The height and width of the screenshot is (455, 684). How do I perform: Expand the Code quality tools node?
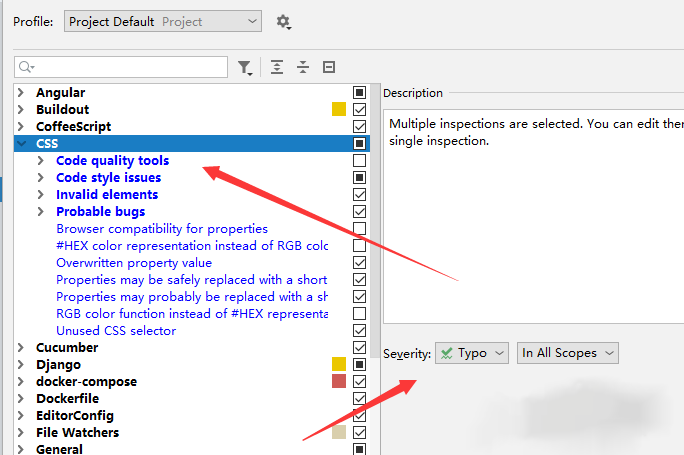41,161
